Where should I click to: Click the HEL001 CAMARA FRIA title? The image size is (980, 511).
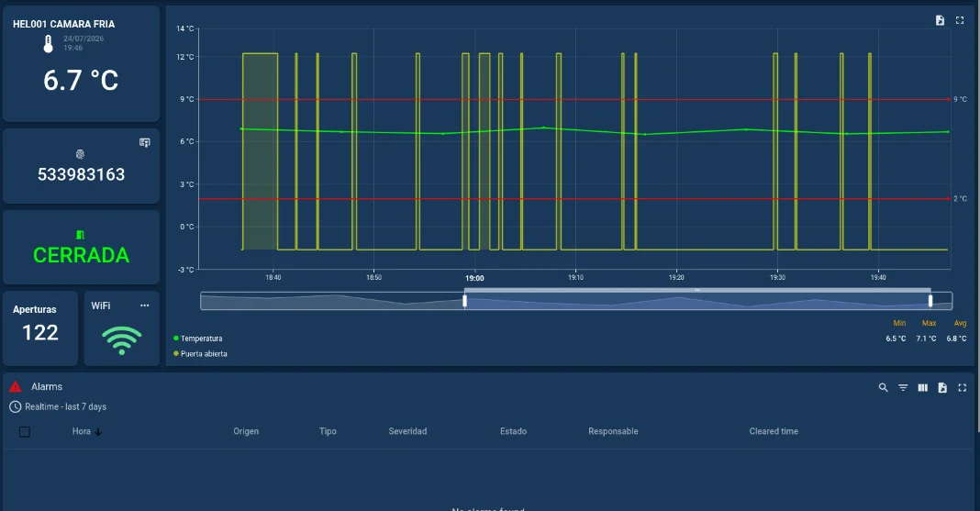click(x=63, y=24)
